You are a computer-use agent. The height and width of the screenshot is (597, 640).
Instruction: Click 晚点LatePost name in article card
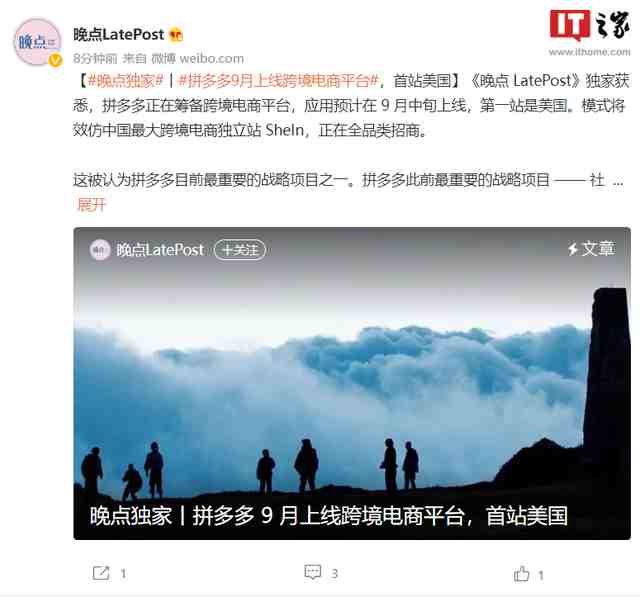click(160, 250)
